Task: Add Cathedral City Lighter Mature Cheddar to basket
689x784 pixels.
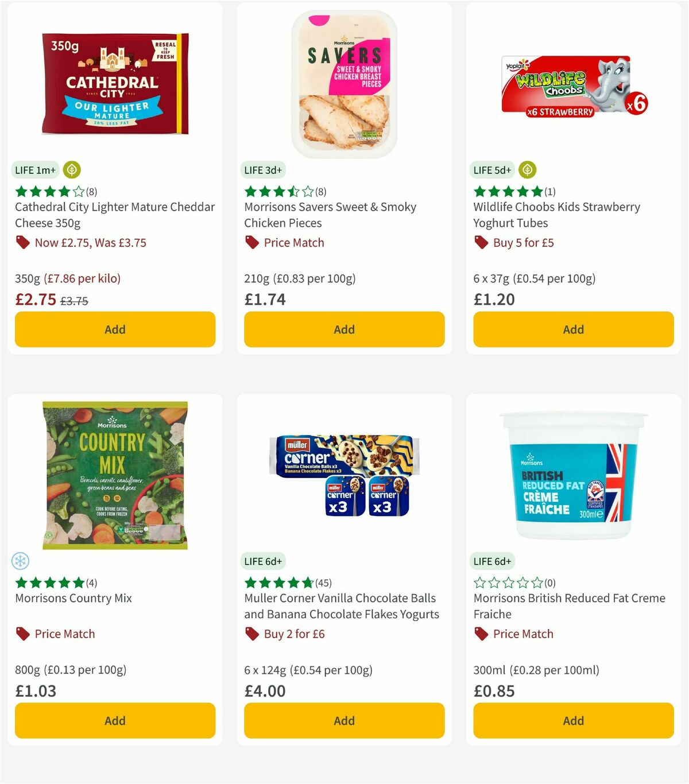Action: point(115,329)
